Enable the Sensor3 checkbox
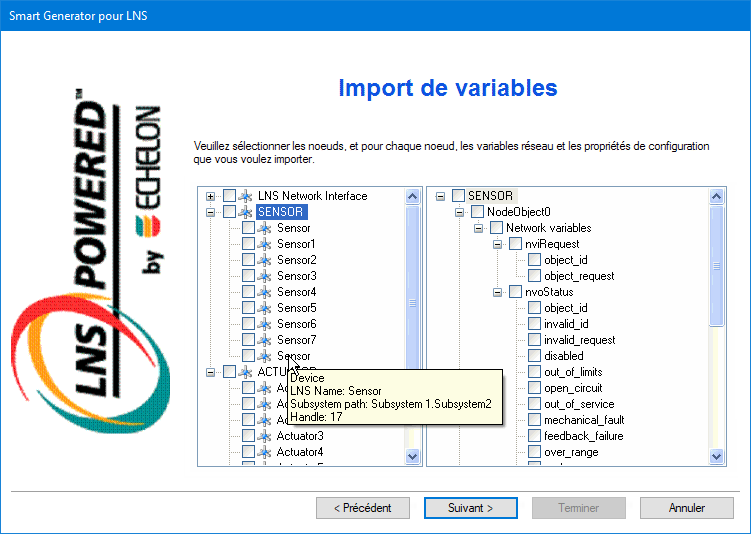Screen dimensions: 751x534 click(x=248, y=275)
